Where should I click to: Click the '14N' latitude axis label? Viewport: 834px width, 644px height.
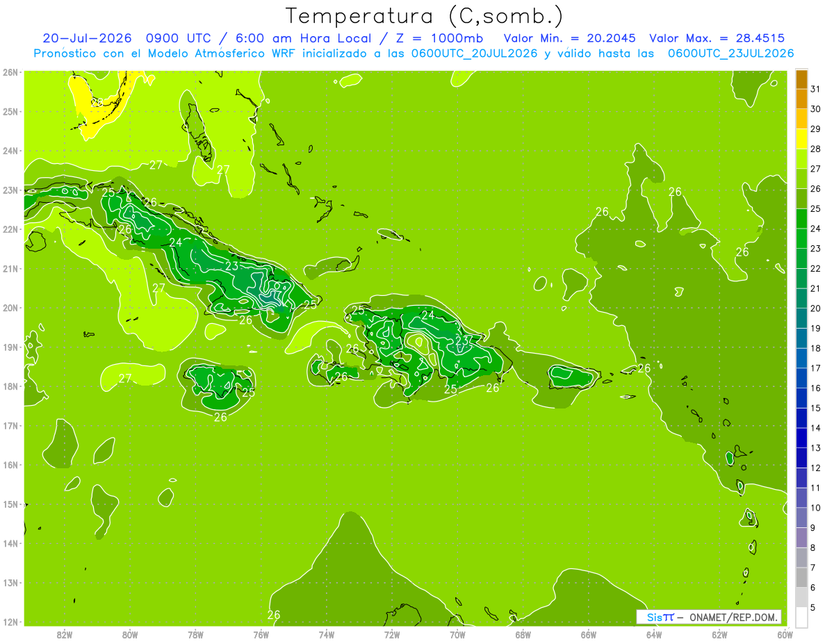click(10, 543)
